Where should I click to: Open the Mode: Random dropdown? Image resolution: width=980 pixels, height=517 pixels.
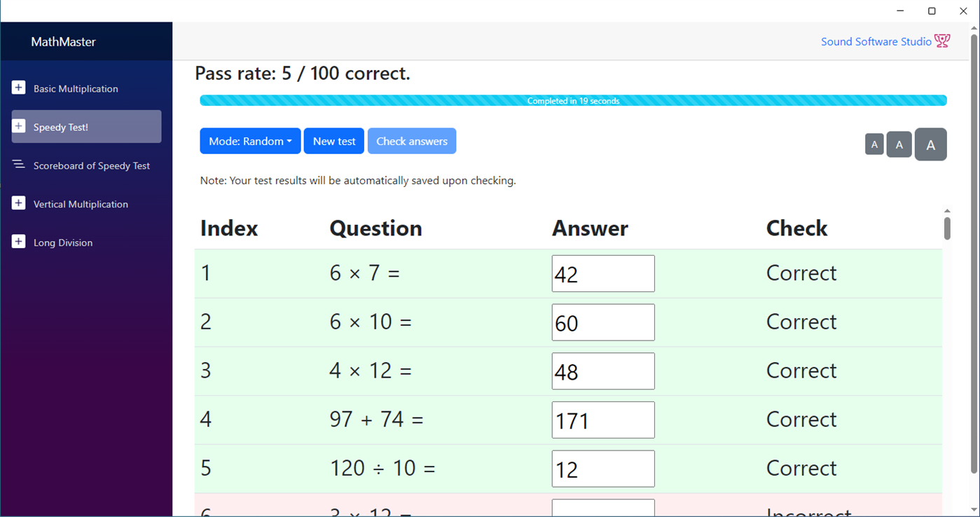point(250,141)
